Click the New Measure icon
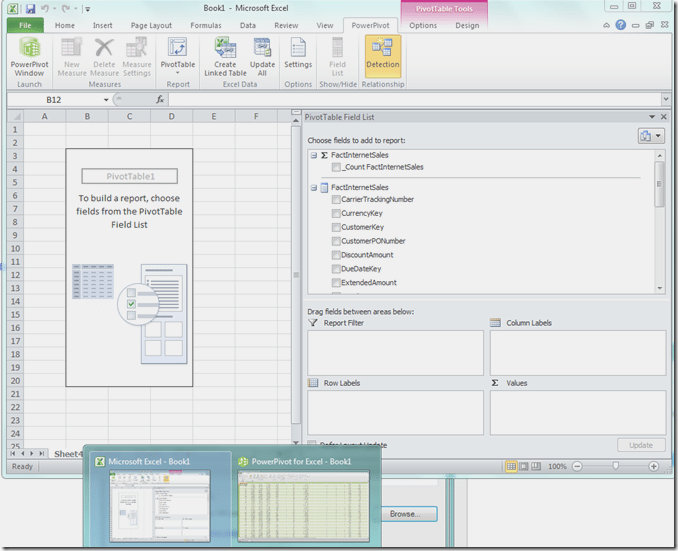The height and width of the screenshot is (551, 678). [x=72, y=48]
